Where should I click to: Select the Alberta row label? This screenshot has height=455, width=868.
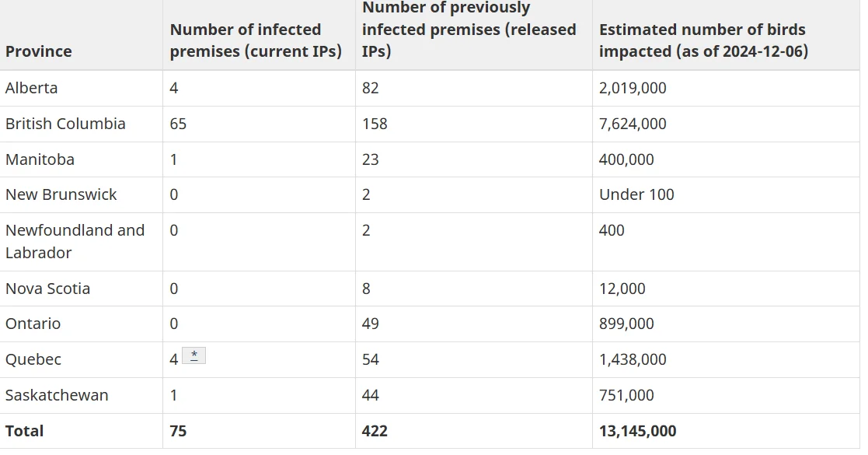point(32,88)
